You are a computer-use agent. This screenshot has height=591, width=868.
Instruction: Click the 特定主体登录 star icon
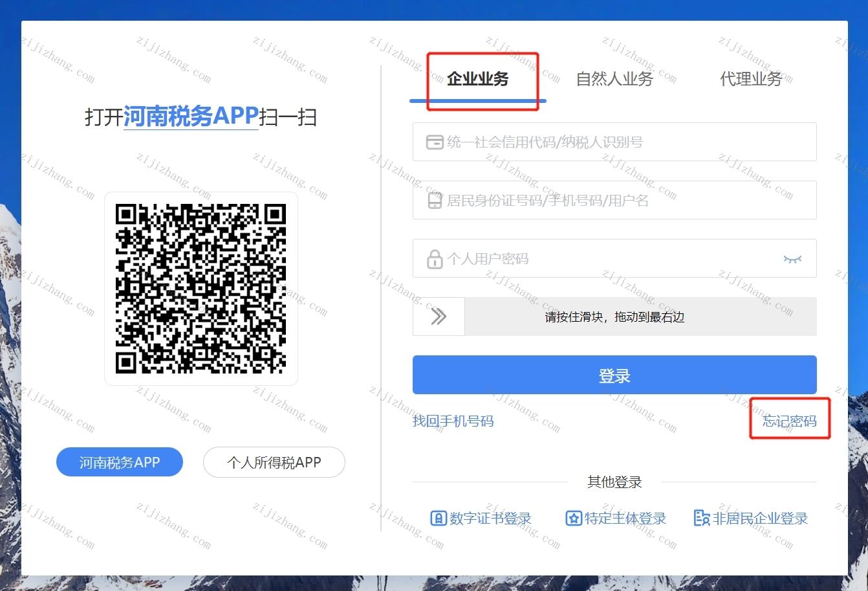pos(574,519)
